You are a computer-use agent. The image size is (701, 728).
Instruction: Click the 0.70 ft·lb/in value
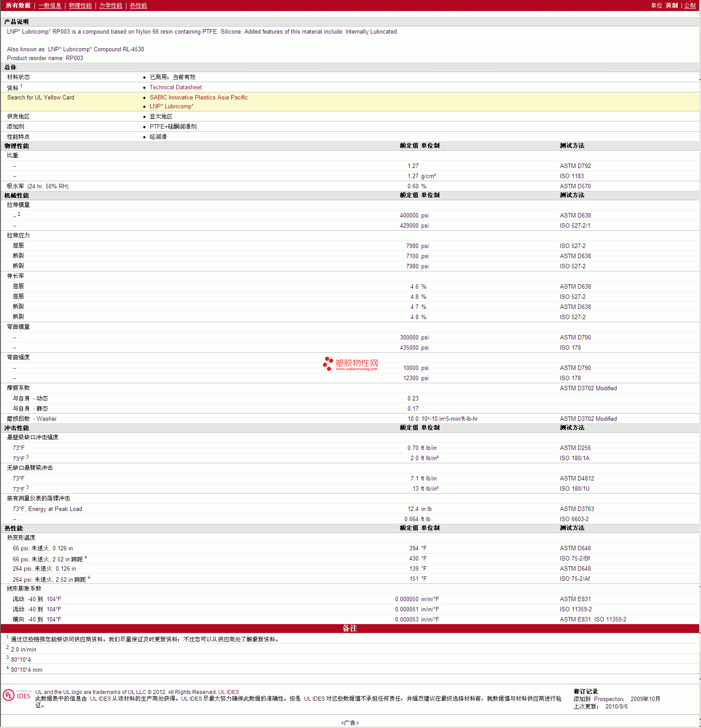(422, 448)
